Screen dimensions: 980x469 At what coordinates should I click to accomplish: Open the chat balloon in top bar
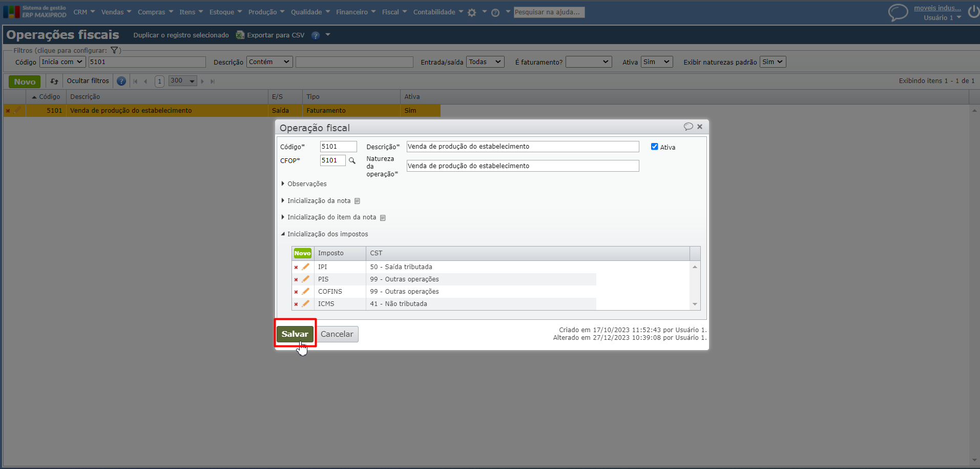[x=898, y=12]
